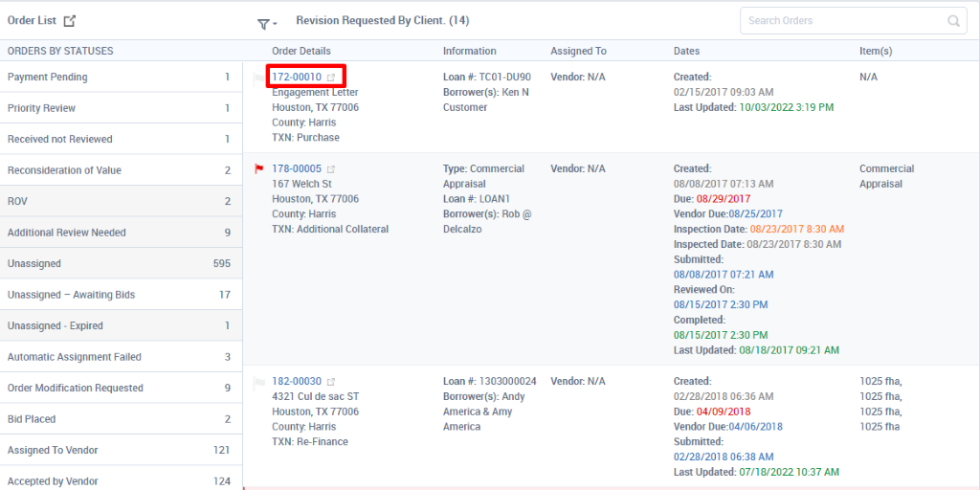The height and width of the screenshot is (490, 980).
Task: Click the Dates column header
Action: [686, 51]
